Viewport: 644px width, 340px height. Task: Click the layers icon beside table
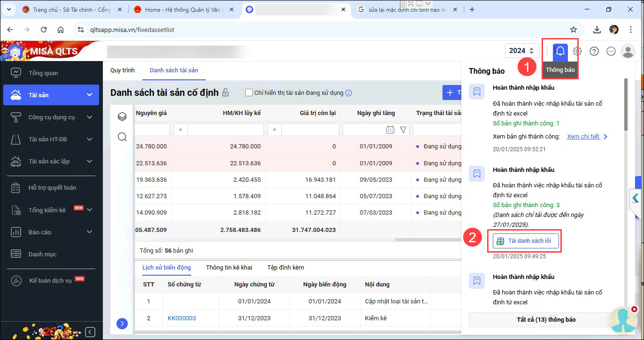point(122,116)
